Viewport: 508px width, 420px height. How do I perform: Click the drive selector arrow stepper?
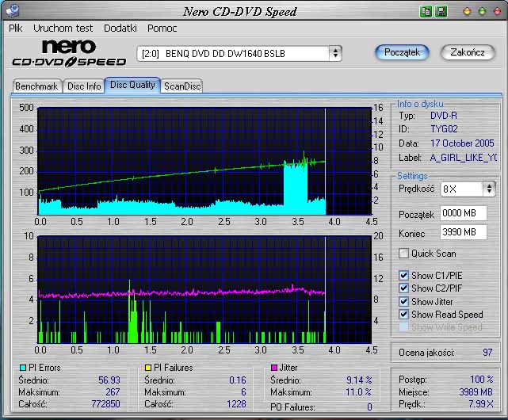coord(336,53)
